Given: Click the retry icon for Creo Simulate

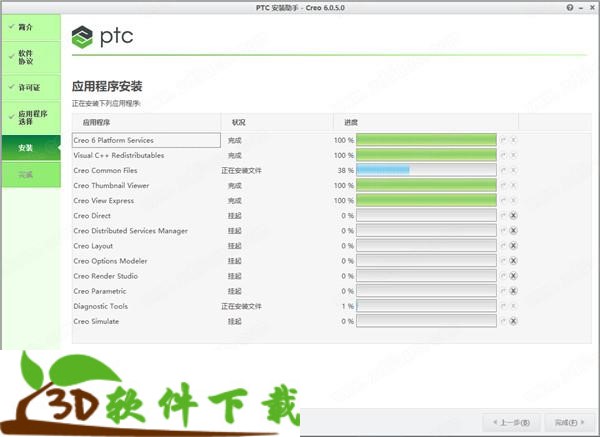Looking at the screenshot, I should pyautogui.click(x=504, y=321).
